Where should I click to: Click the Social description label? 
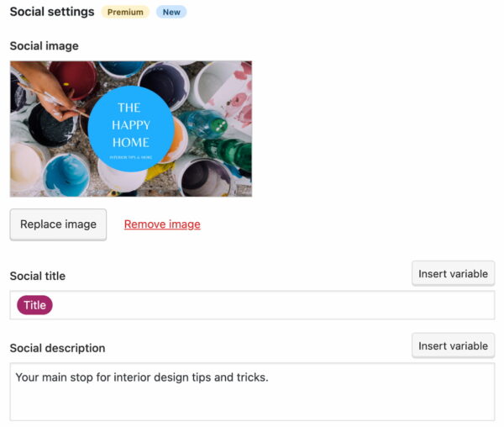click(57, 348)
